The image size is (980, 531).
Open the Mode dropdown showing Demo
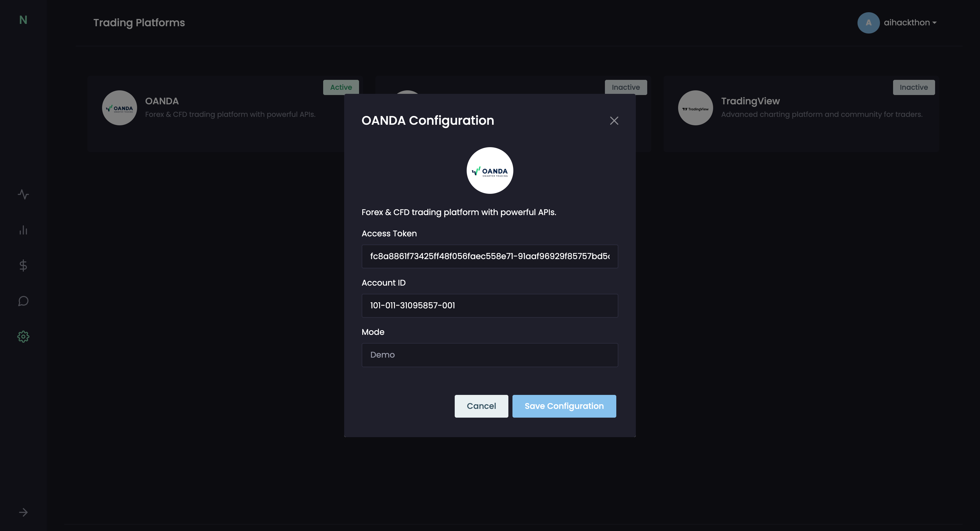(490, 355)
